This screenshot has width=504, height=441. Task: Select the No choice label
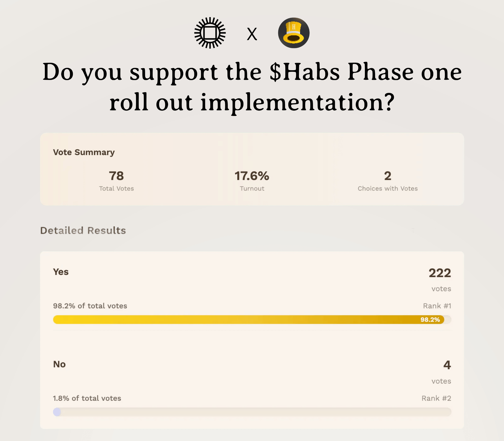pos(59,364)
